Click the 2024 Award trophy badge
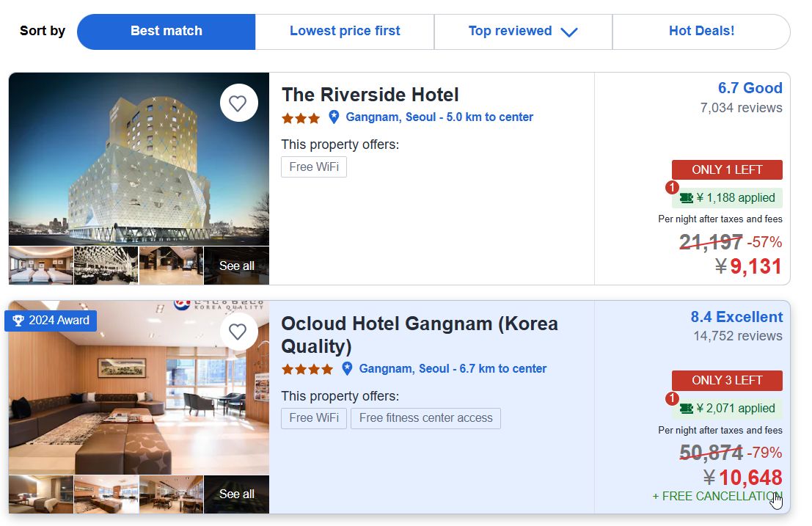 tap(51, 321)
